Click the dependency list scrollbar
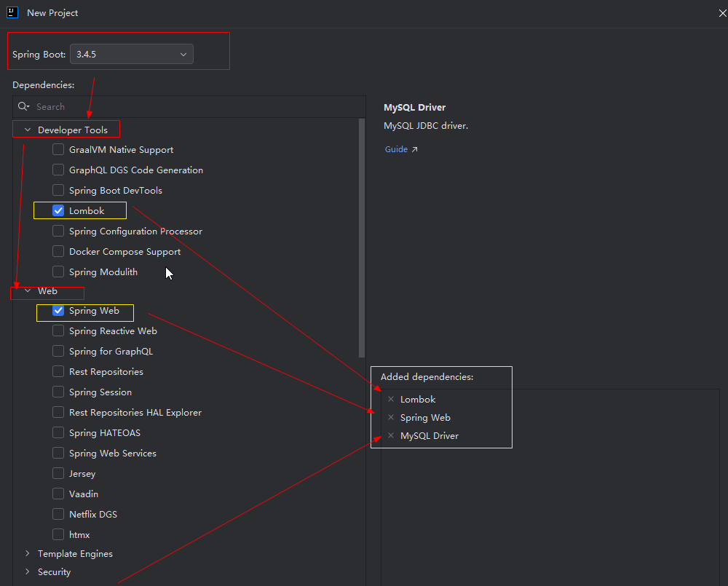The image size is (728, 586). [x=362, y=238]
